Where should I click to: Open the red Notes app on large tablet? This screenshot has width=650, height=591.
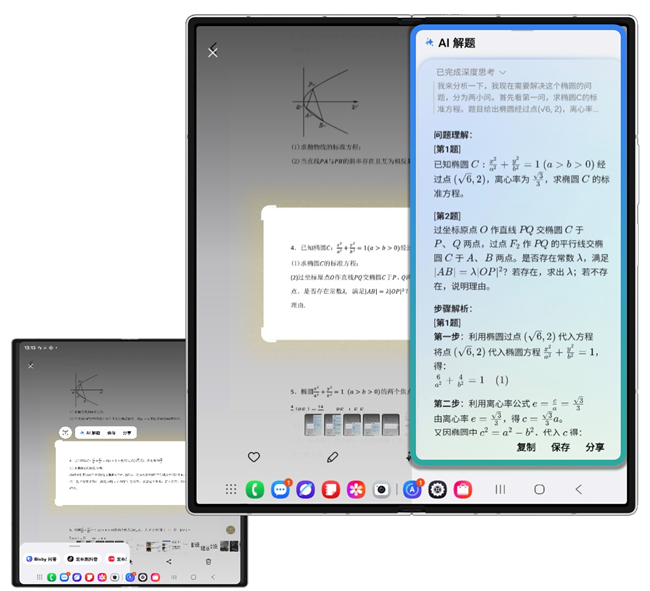pyautogui.click(x=331, y=489)
